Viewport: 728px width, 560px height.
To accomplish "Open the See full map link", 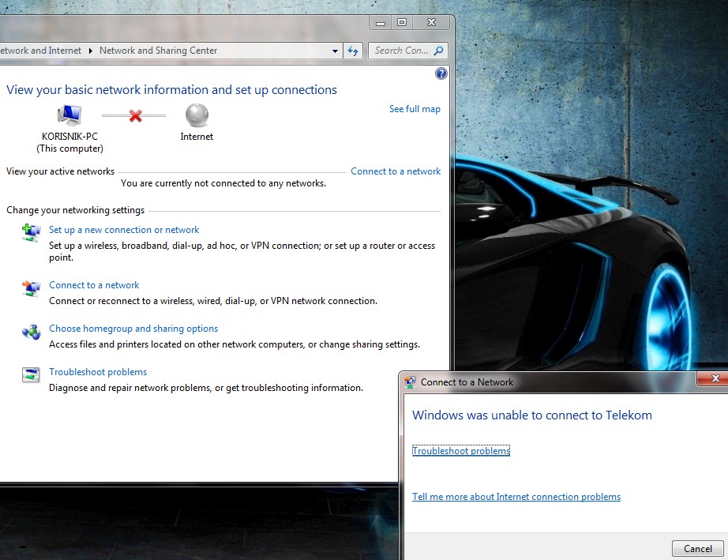I will click(415, 109).
